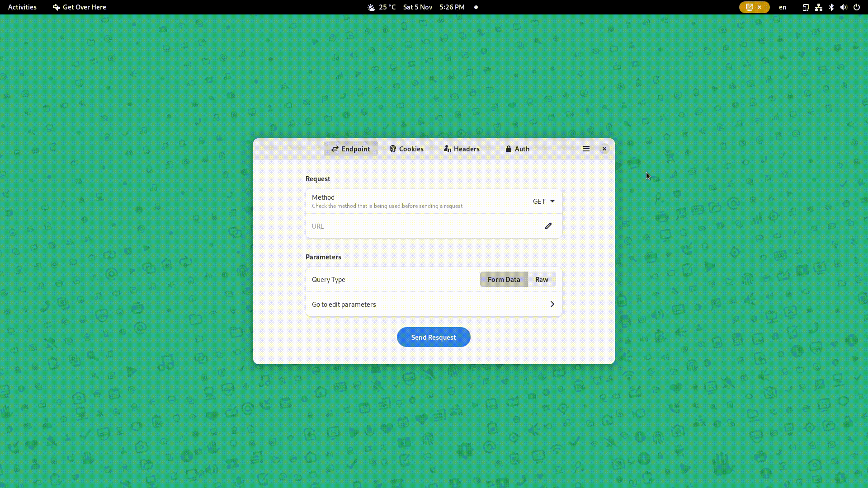This screenshot has height=488, width=868.
Task: Click the URL edit pencil icon
Action: click(548, 225)
